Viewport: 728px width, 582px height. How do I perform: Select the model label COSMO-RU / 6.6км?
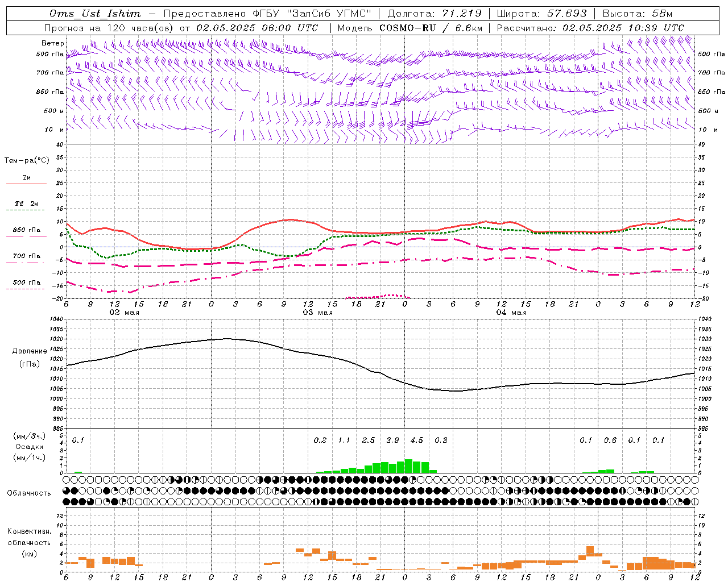click(431, 28)
